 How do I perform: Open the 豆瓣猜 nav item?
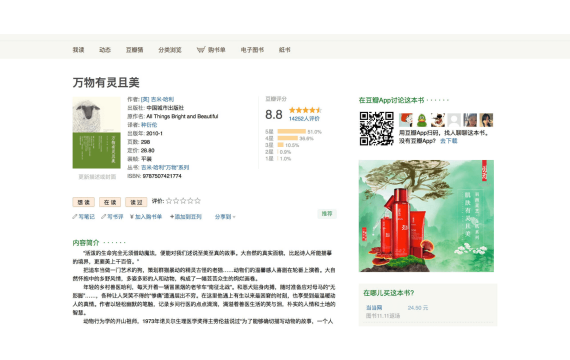coord(135,50)
